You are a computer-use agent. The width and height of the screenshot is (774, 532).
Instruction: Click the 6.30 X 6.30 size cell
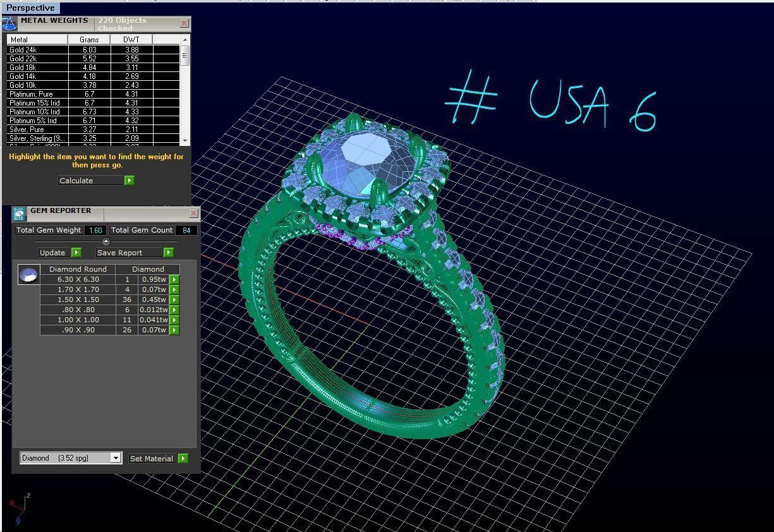[78, 279]
